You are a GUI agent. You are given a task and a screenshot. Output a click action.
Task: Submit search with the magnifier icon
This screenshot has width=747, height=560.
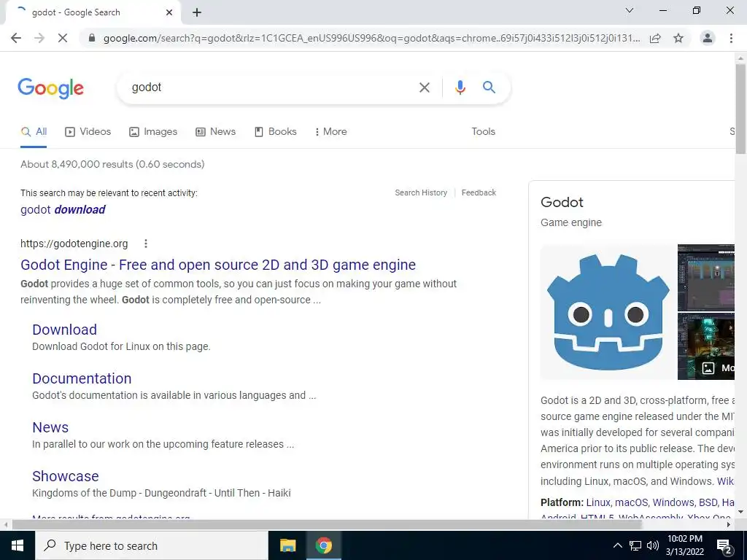tap(489, 87)
